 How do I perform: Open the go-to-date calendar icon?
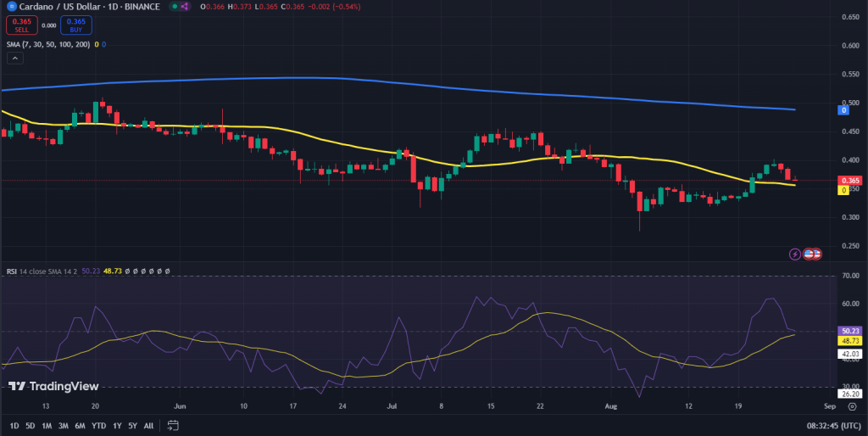pos(173,426)
